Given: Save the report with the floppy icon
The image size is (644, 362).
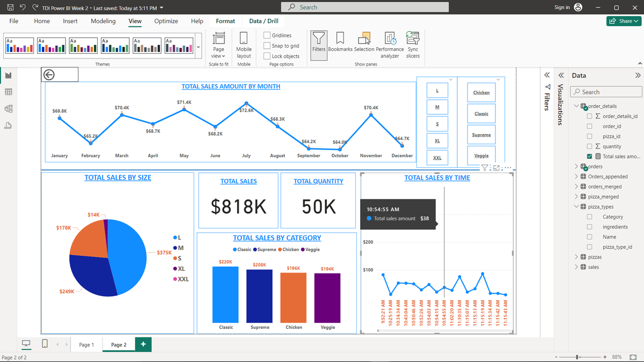Looking at the screenshot, I should [10, 8].
